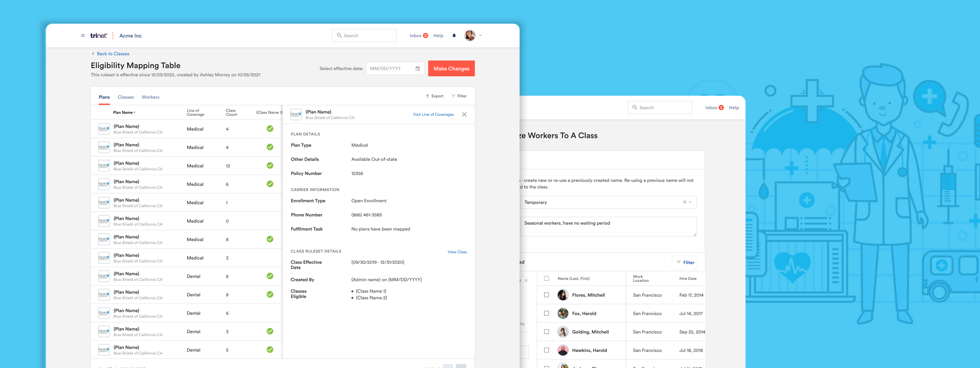The width and height of the screenshot is (980, 368).
Task: Visit Line of Coverages link
Action: (433, 114)
